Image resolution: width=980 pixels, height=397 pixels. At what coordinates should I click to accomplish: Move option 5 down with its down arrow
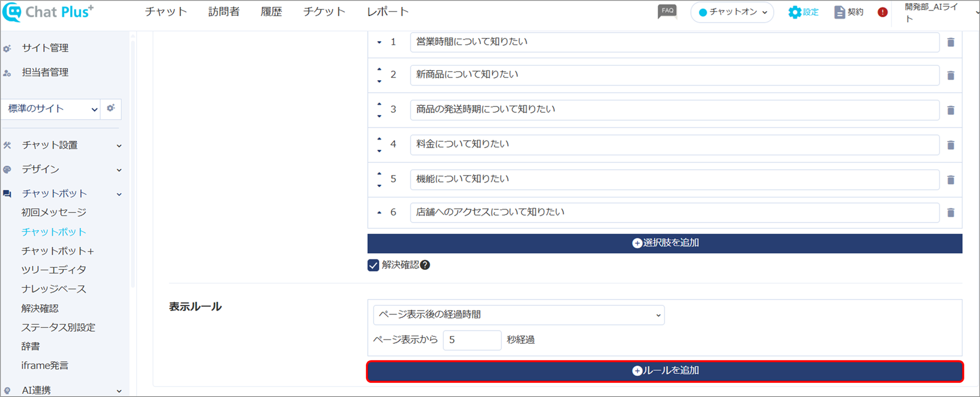(x=379, y=186)
